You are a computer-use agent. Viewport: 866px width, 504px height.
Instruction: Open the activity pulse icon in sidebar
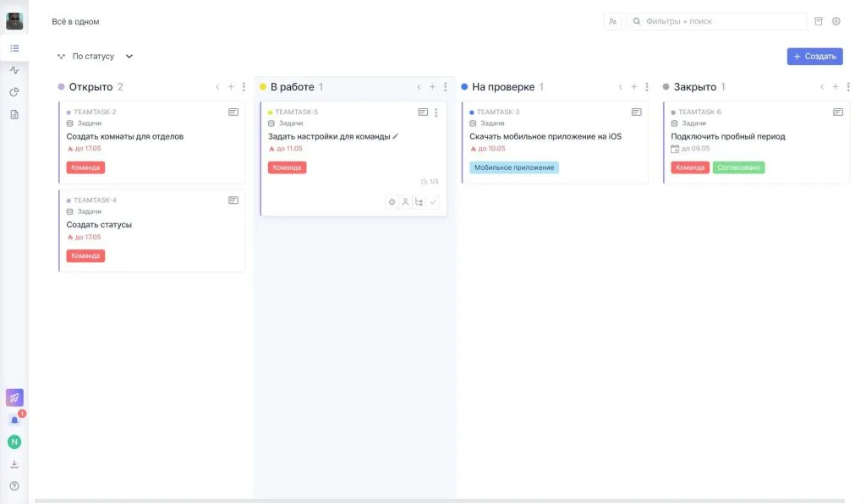(14, 70)
